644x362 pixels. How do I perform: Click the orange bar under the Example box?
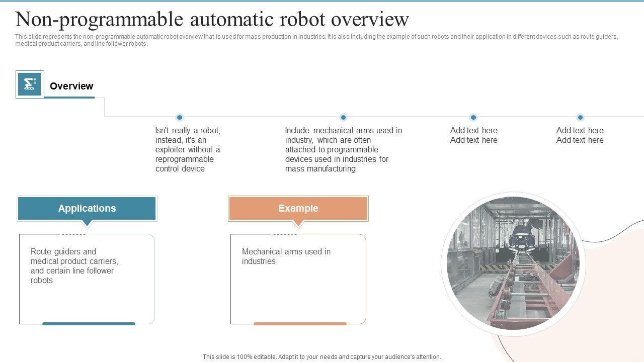click(300, 324)
